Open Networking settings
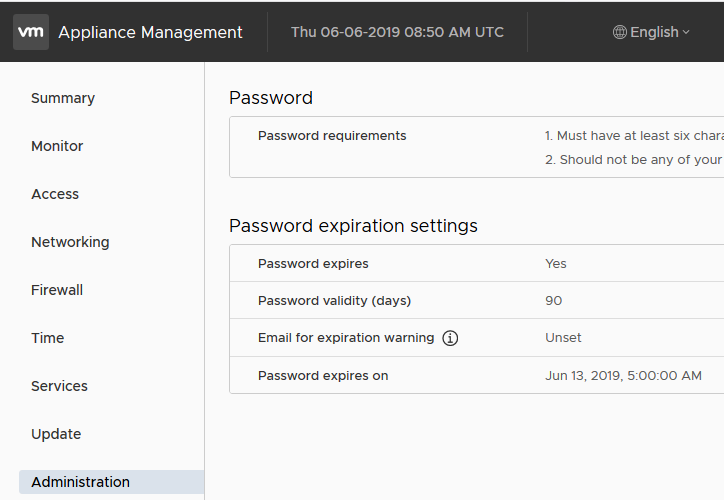Screen dimensions: 724x500 point(70,242)
